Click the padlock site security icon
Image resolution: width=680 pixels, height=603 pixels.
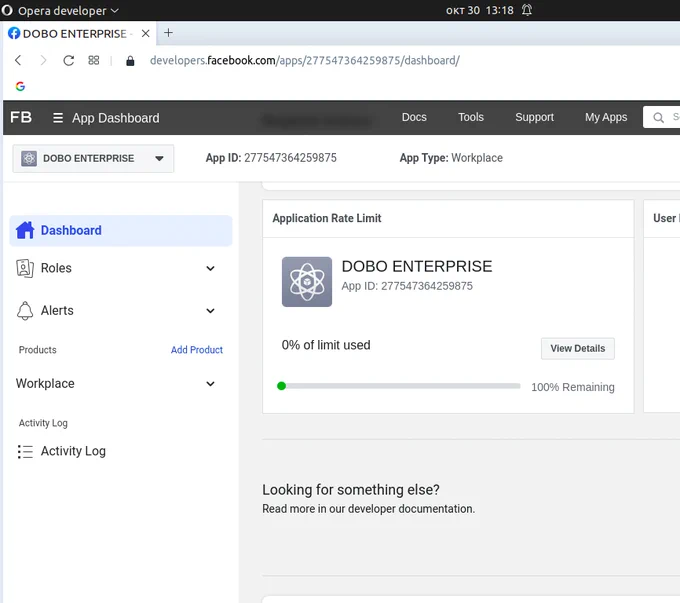(x=130, y=61)
